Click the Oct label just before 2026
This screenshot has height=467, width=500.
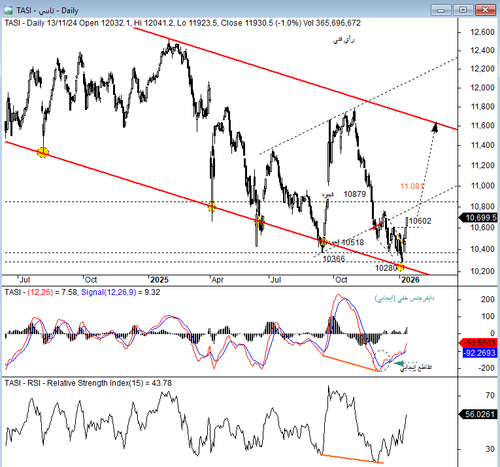tap(341, 280)
